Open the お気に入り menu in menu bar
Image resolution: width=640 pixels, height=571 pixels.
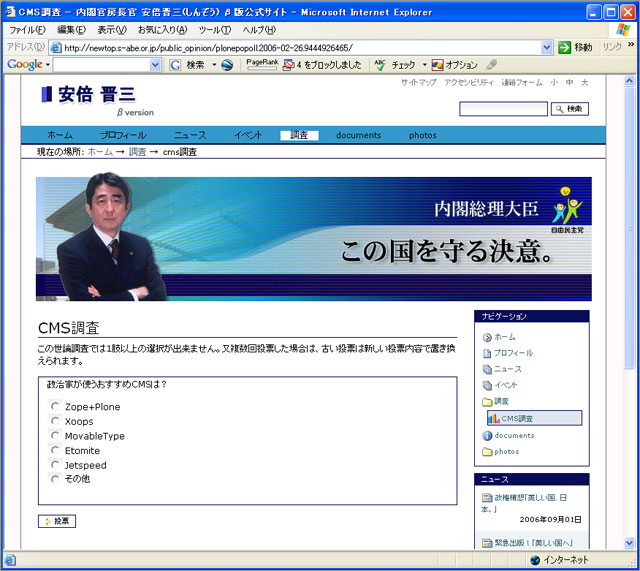point(161,29)
